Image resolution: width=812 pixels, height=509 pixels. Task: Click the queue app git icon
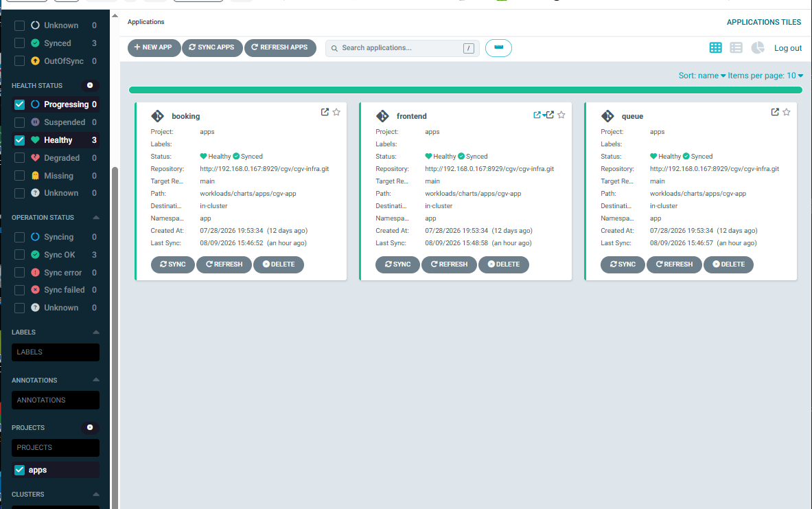point(607,116)
